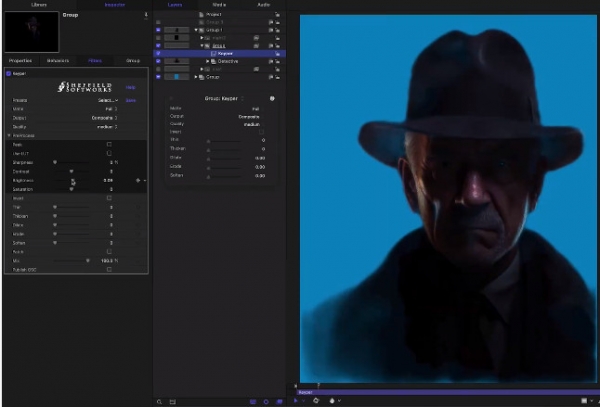The height and width of the screenshot is (407, 600).
Task: Expand the bottom Group layer disclosure triangle
Action: [196, 77]
